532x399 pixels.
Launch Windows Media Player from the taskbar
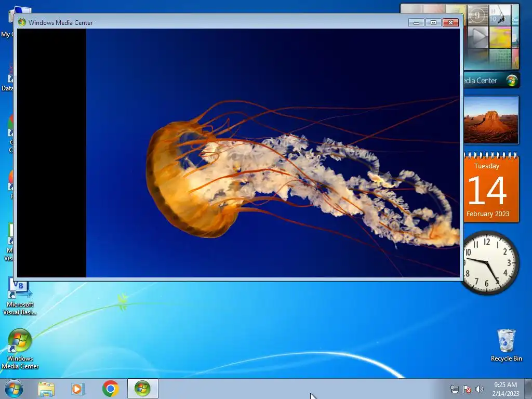pyautogui.click(x=78, y=389)
